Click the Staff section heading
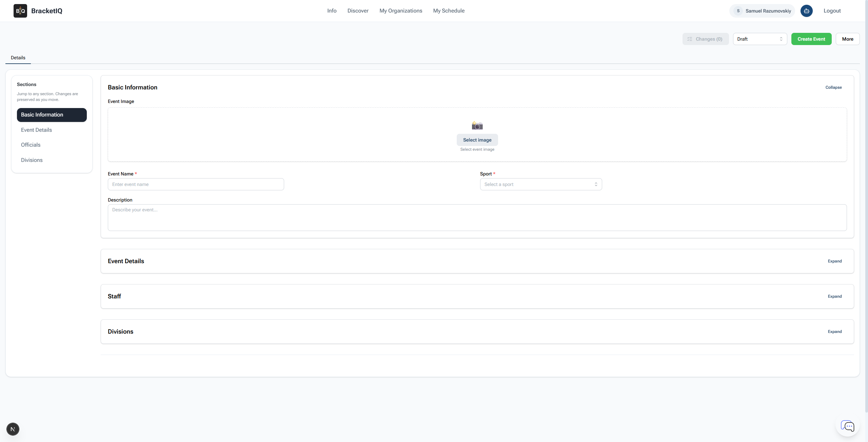 [x=114, y=296]
